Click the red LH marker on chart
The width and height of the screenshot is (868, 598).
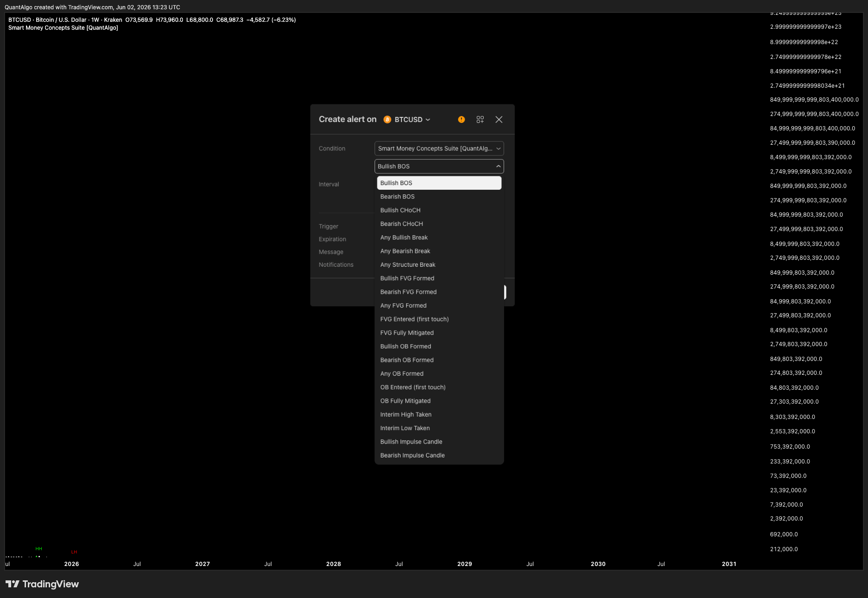tap(74, 552)
